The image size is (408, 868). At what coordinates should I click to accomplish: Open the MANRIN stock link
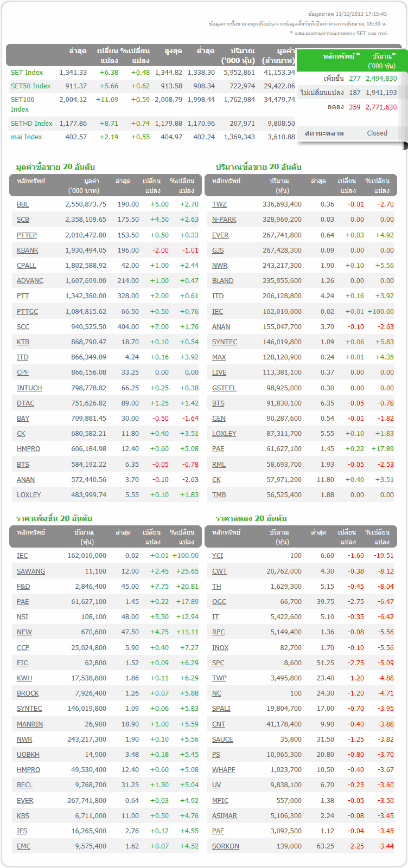coord(30,724)
